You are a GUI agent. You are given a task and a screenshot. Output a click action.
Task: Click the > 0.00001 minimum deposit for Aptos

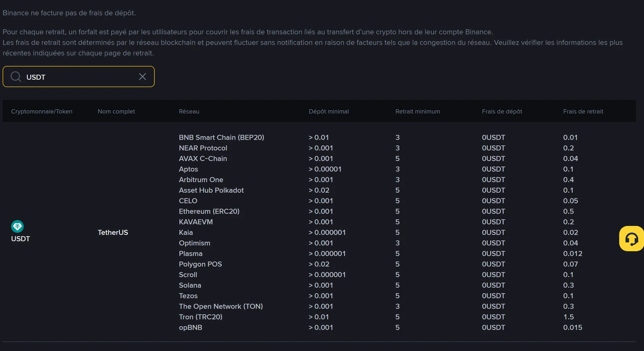coord(325,169)
